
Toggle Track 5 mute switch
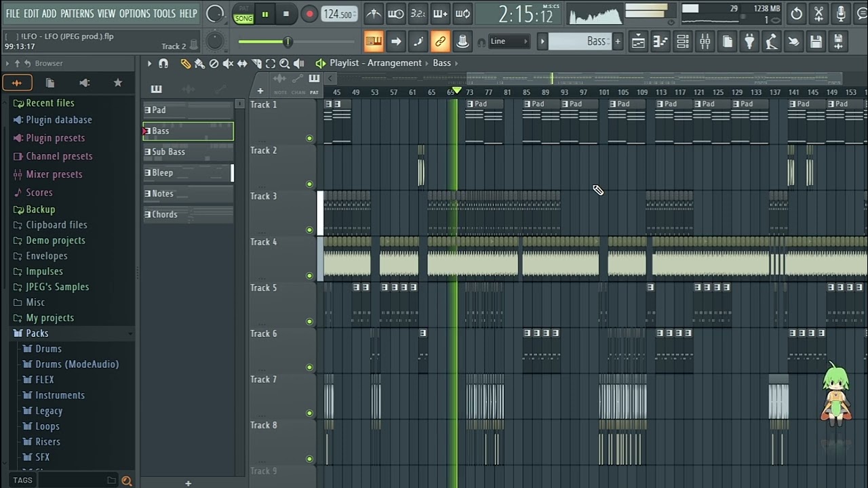(x=310, y=321)
